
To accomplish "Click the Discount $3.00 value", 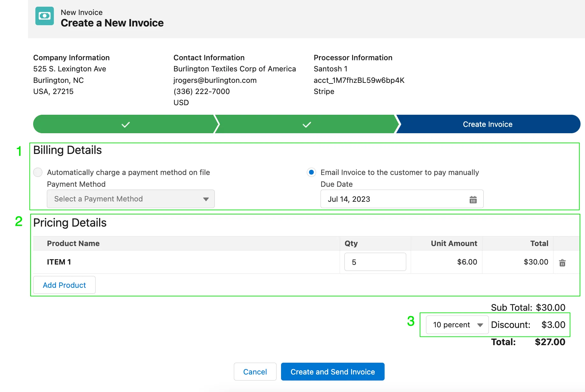I will (x=553, y=325).
